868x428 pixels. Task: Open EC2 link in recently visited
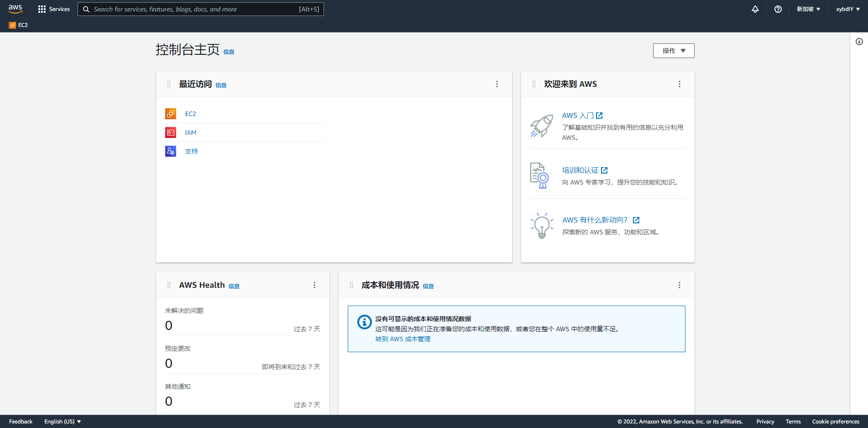(190, 114)
